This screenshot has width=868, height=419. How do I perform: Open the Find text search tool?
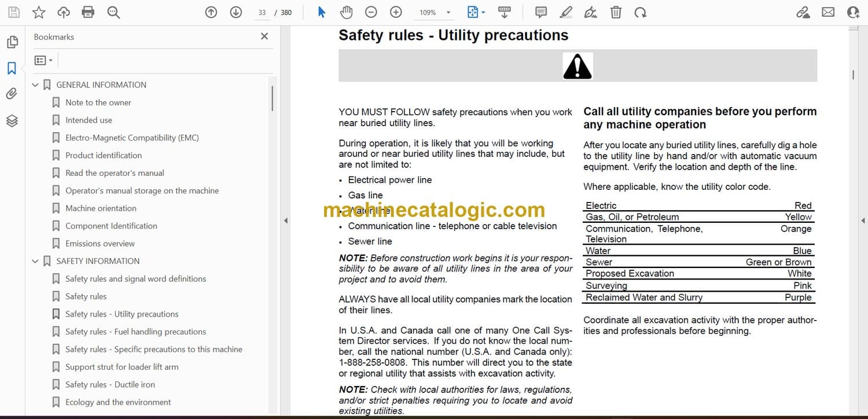[x=113, y=12]
